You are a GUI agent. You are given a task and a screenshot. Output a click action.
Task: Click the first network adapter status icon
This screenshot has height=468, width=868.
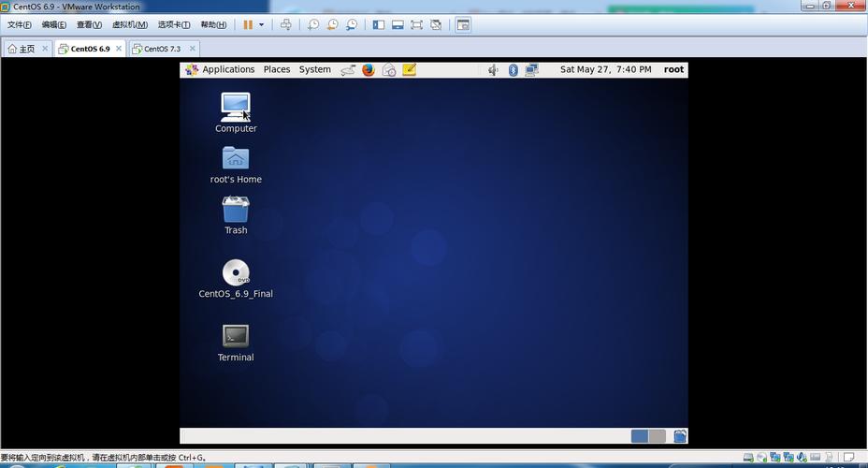click(775, 458)
